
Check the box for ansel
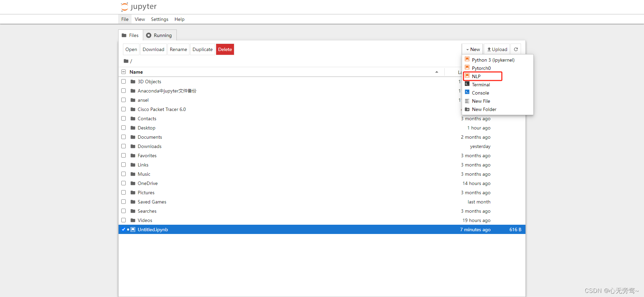[123, 100]
